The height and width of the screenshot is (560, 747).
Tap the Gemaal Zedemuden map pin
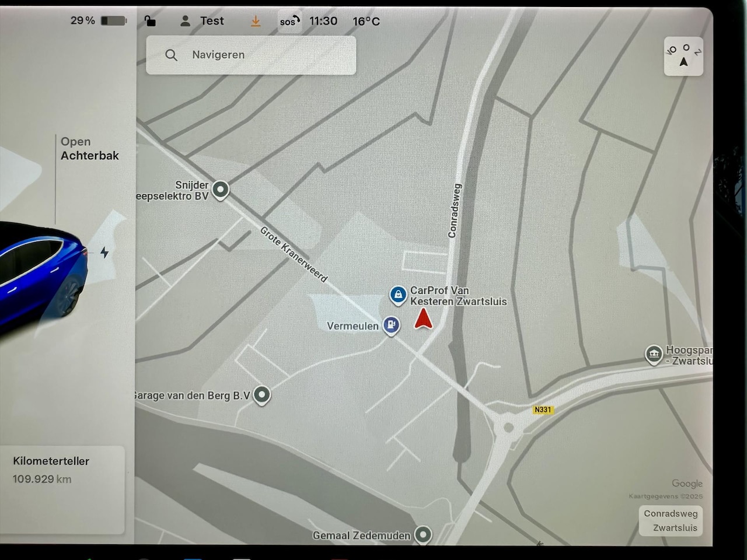point(423,534)
